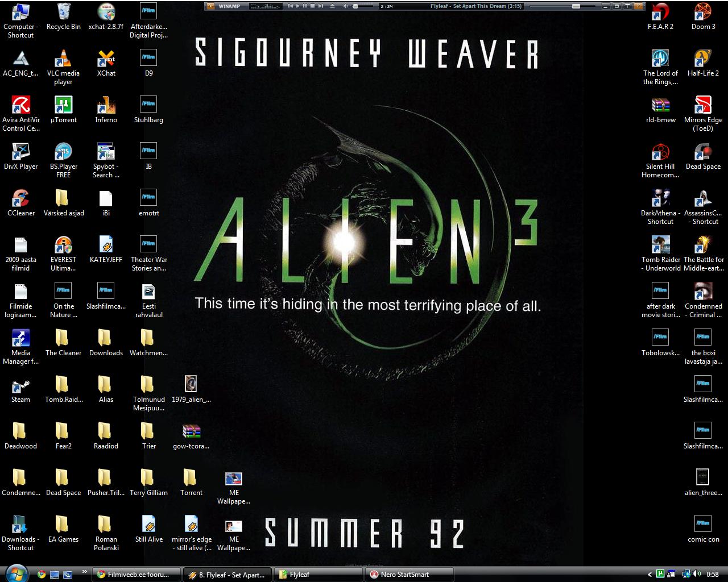
Task: Launch VLC media player shortcut
Action: [x=63, y=67]
